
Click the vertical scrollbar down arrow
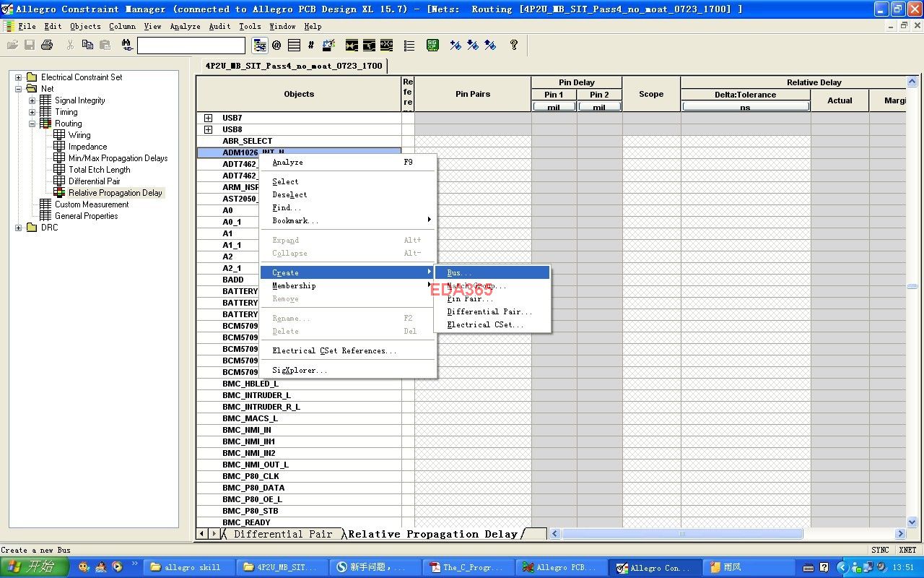(x=912, y=522)
